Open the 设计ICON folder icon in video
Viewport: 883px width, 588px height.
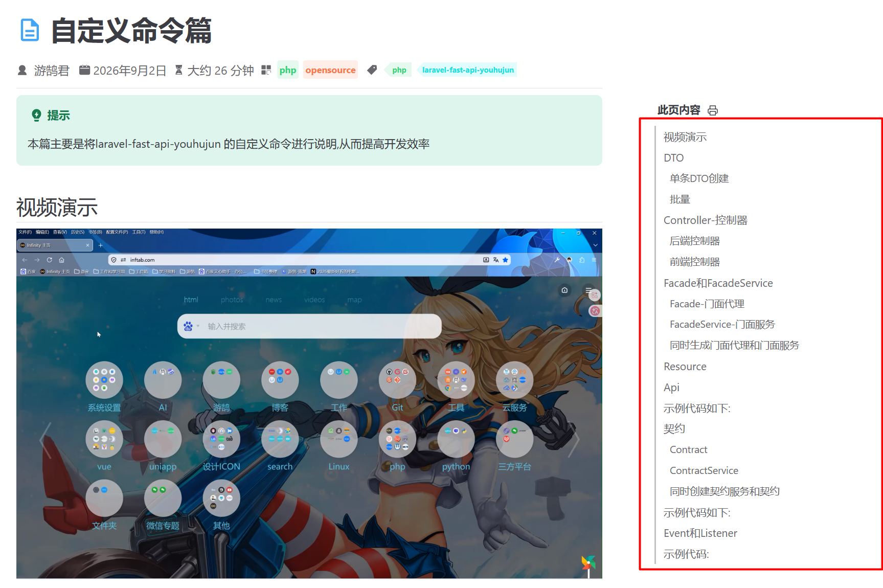(x=221, y=439)
